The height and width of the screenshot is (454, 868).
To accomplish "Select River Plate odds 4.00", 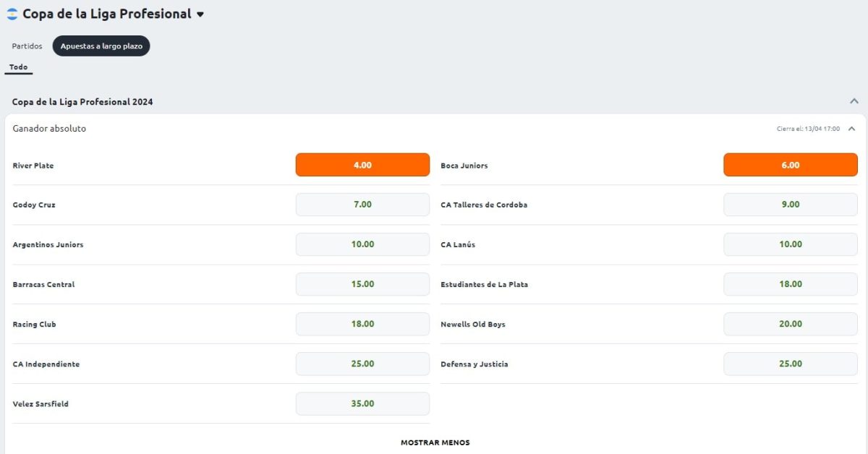I will pos(362,165).
